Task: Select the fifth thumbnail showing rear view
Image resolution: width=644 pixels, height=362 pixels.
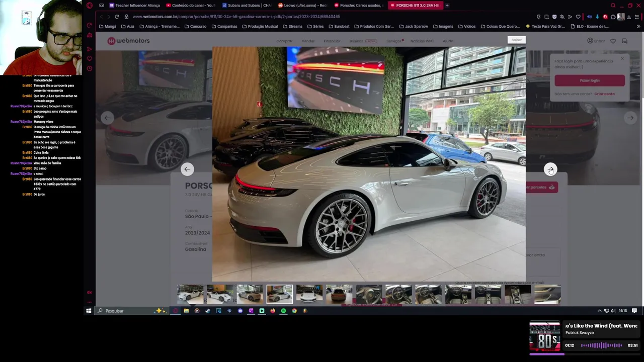Action: pyautogui.click(x=309, y=294)
